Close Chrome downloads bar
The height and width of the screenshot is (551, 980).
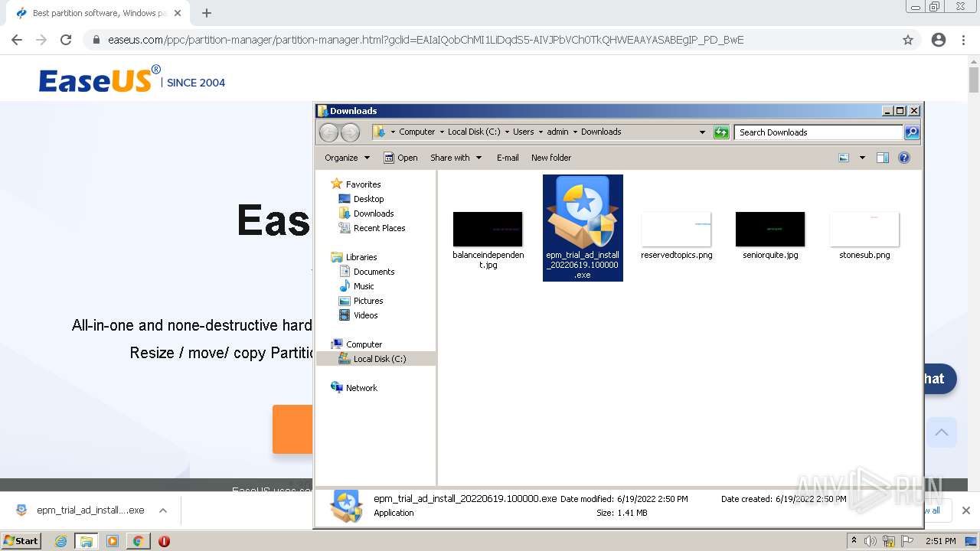point(966,510)
